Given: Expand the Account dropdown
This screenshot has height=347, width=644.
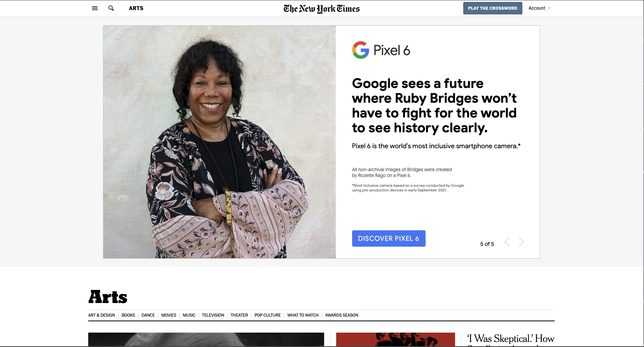Looking at the screenshot, I should 539,8.
